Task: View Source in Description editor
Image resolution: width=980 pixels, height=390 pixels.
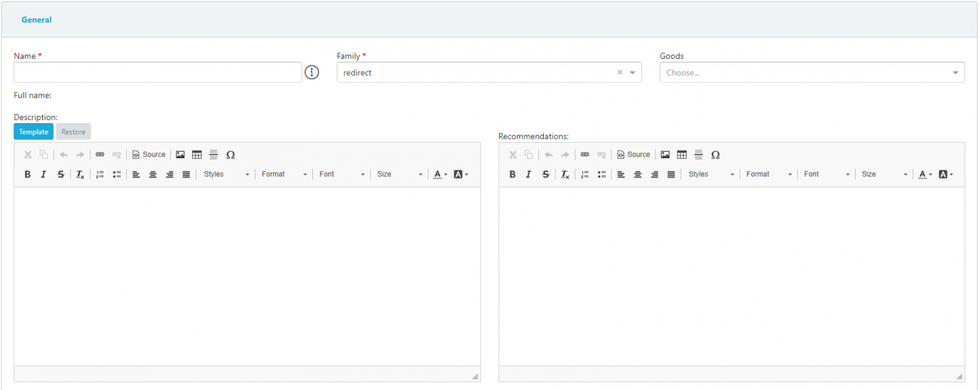Action: tap(149, 155)
